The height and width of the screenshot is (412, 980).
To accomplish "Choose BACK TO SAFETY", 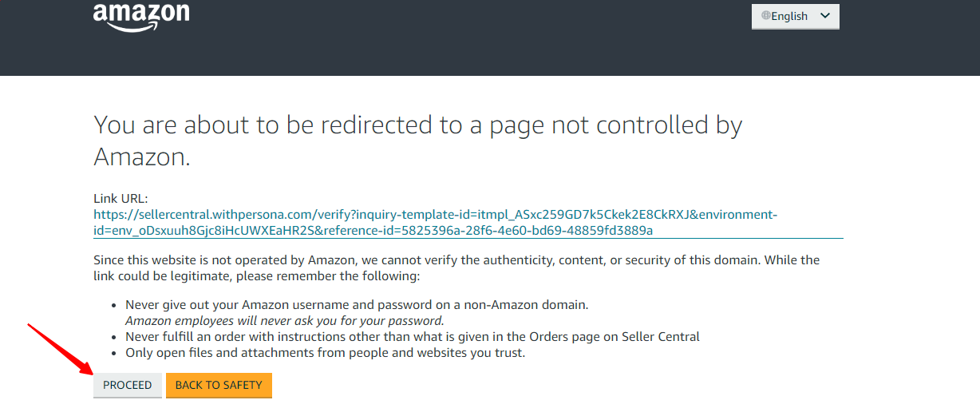I will click(219, 385).
